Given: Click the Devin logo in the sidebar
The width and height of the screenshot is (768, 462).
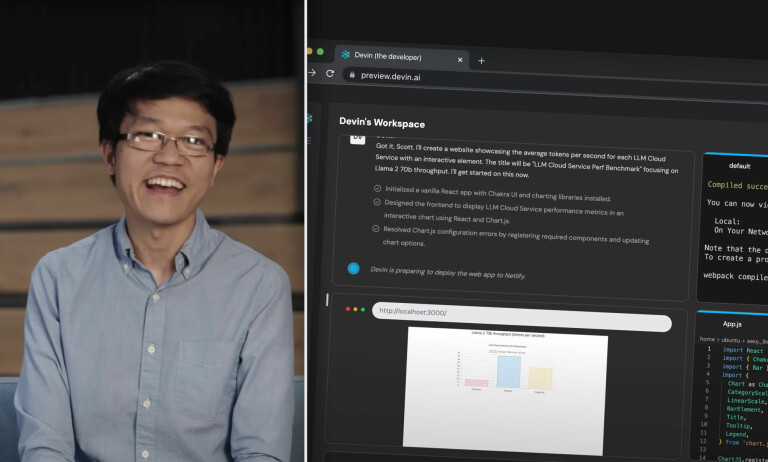Looking at the screenshot, I should 310,118.
